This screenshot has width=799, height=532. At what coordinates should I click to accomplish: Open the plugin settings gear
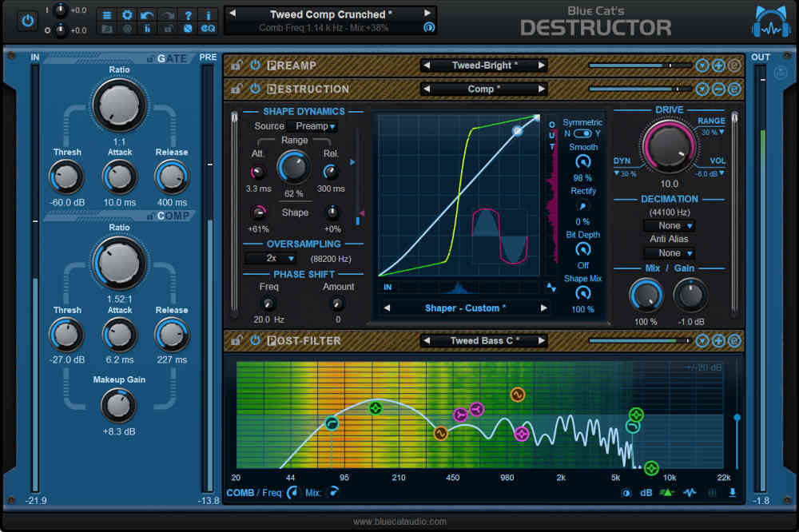pos(127,14)
